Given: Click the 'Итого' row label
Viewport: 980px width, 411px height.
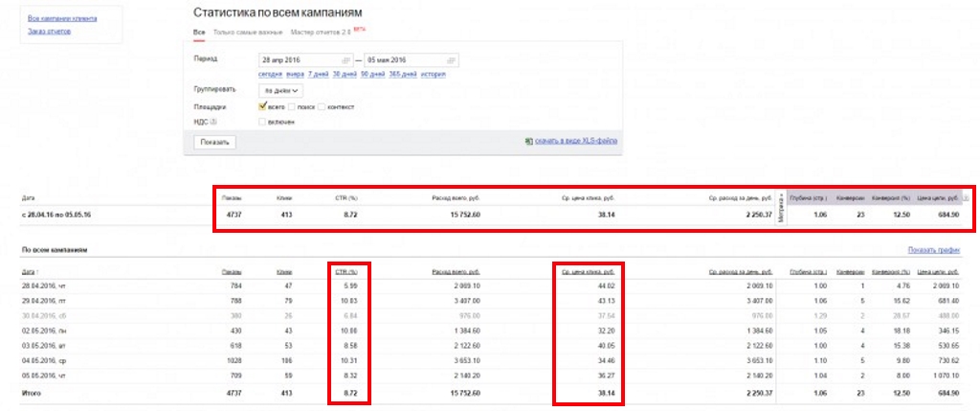Looking at the screenshot, I should (x=30, y=393).
